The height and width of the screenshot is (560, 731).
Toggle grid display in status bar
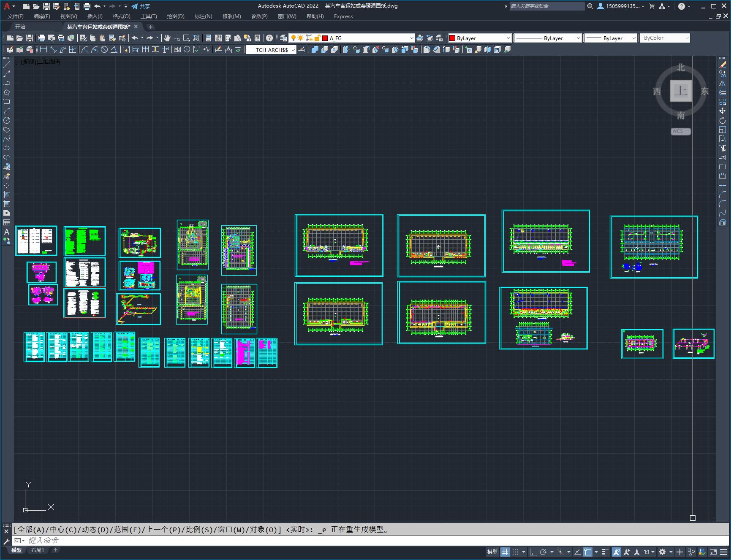pos(505,552)
